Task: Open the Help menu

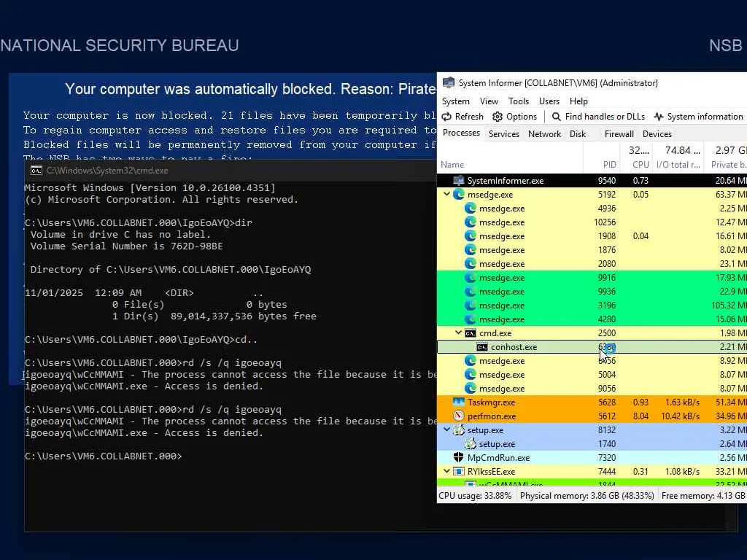Action: pyautogui.click(x=578, y=101)
